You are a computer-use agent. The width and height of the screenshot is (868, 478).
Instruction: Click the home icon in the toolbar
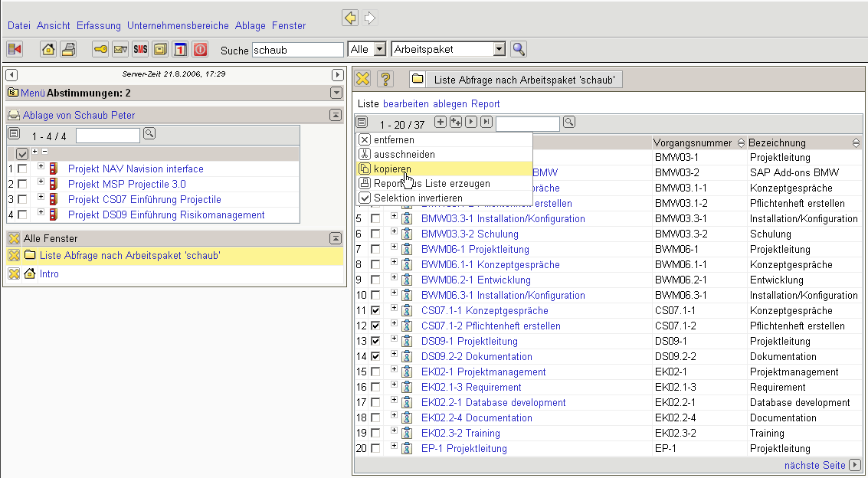[x=48, y=50]
